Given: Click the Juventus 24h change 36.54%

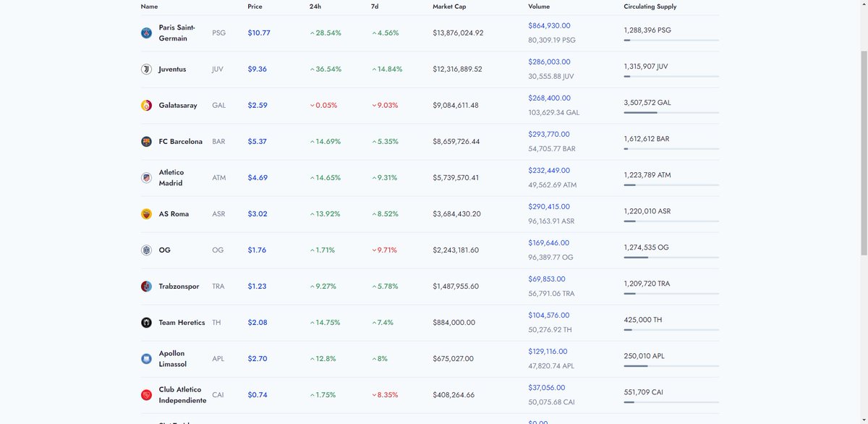Looking at the screenshot, I should 325,69.
